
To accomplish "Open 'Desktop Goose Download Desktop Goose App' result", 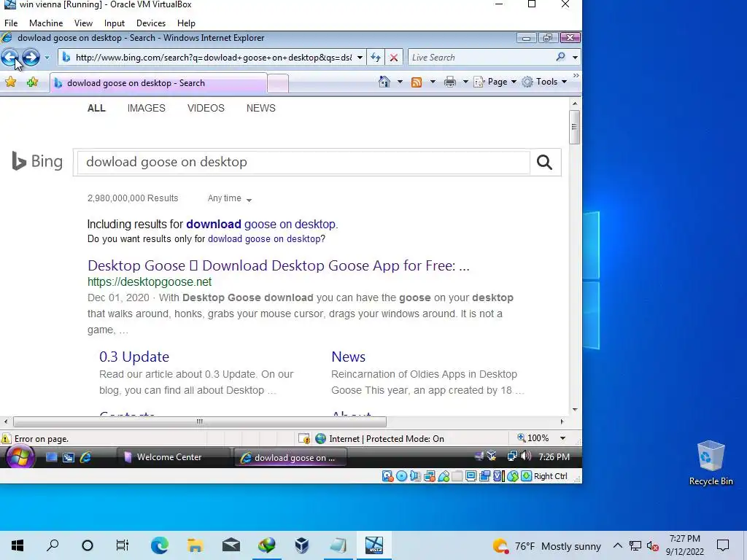I will click(279, 265).
